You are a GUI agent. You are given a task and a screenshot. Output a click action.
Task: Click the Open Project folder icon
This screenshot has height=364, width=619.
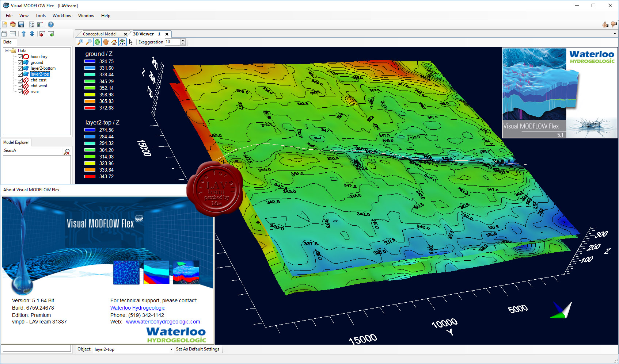click(x=13, y=24)
